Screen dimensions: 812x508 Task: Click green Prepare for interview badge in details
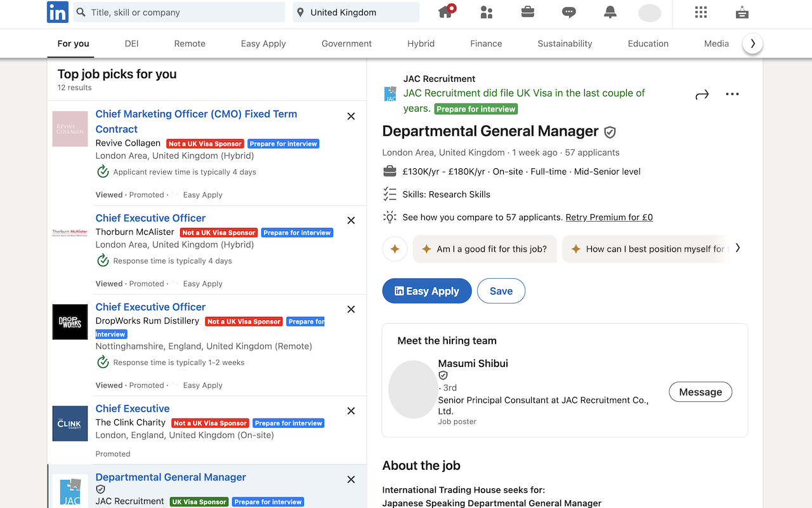pos(476,109)
